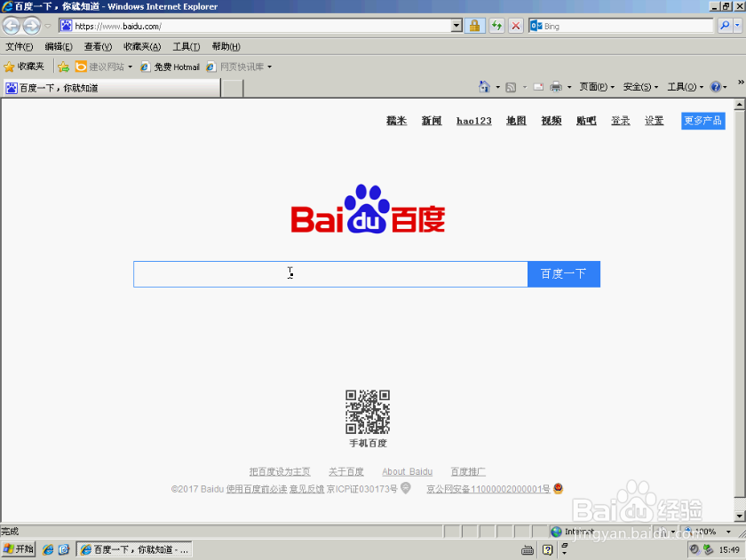Click the 手机百度 QR code
This screenshot has width=746, height=560.
coord(368,412)
